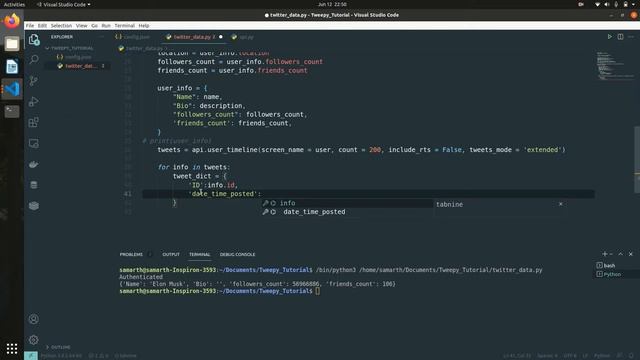The width and height of the screenshot is (640, 360).
Task: Open the stacked layers icon in the activity bar
Action: click(34, 206)
